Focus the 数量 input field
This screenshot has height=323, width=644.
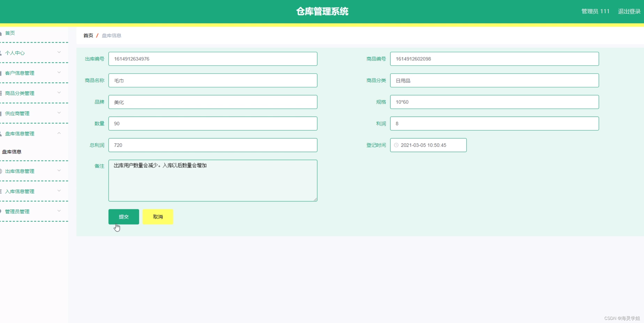click(213, 124)
